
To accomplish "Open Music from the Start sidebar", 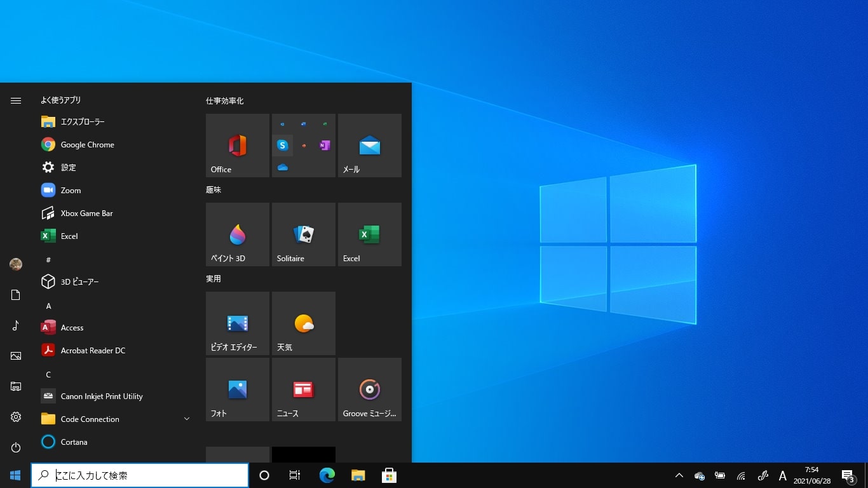I will tap(16, 325).
